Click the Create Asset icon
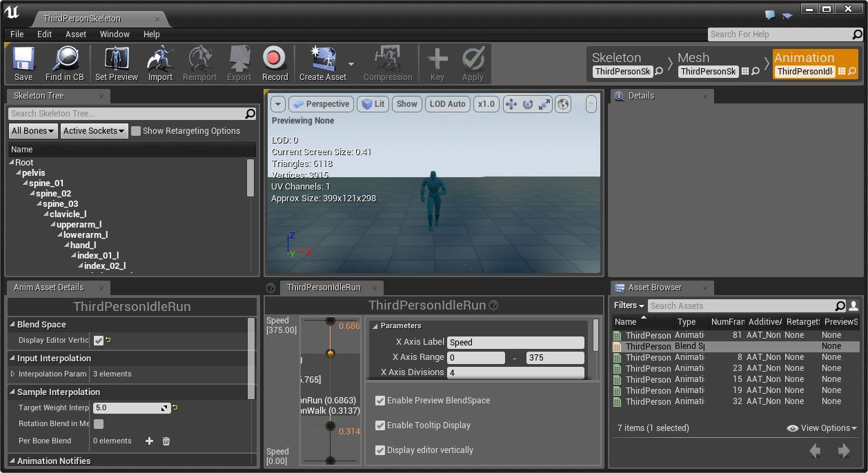This screenshot has width=868, height=473. pos(322,63)
